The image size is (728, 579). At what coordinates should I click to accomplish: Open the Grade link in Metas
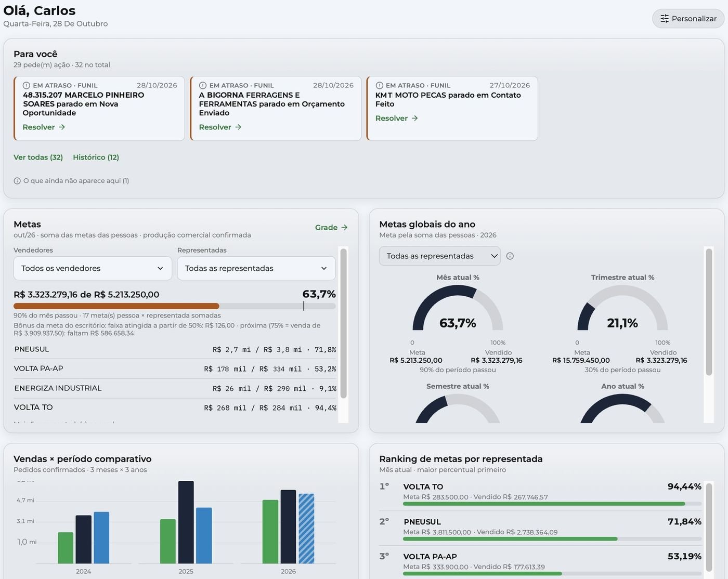coord(331,228)
